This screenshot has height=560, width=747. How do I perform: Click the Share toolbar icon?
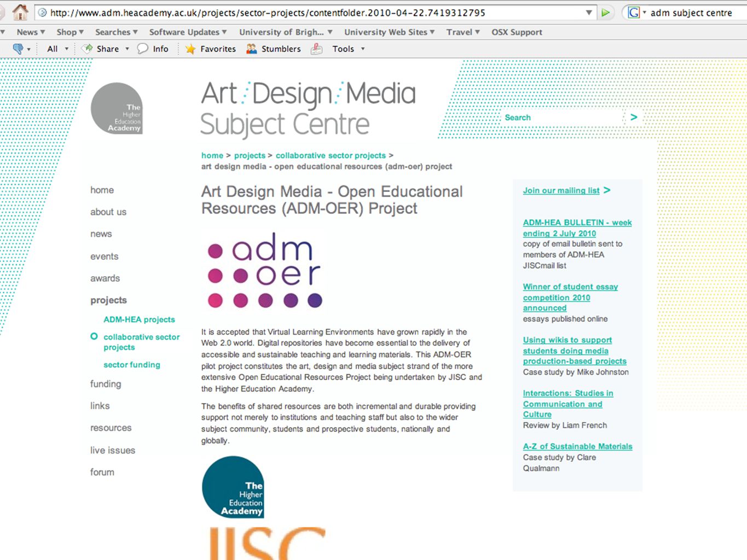[87, 49]
